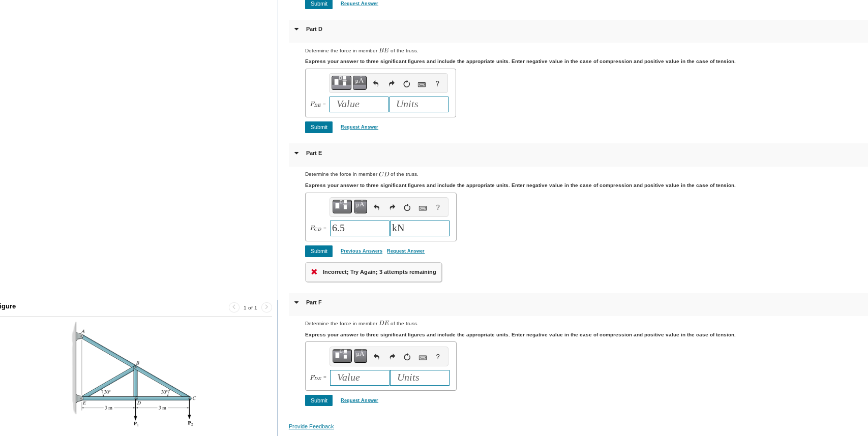The width and height of the screenshot is (868, 437).
Task: Reset Part E answer field
Action: tap(407, 208)
